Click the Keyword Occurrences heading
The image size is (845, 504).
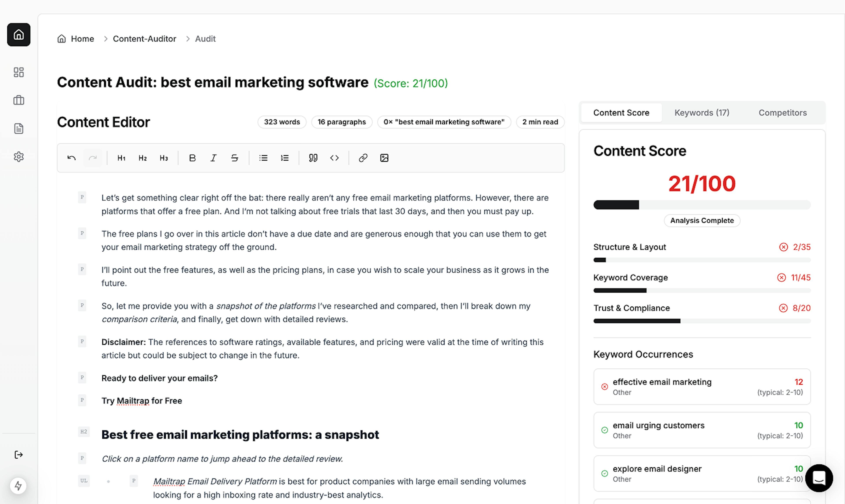[x=643, y=354]
